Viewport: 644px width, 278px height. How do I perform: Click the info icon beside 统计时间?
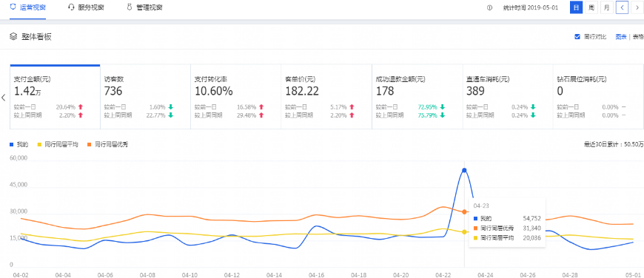tap(489, 8)
